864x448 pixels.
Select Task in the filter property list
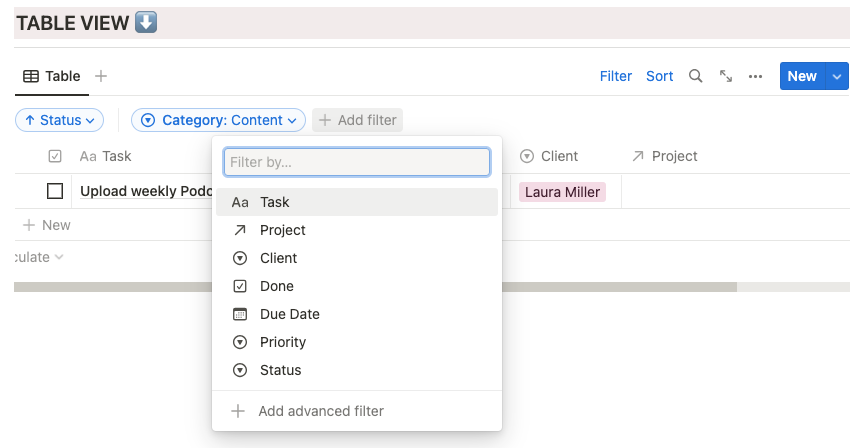coord(274,202)
